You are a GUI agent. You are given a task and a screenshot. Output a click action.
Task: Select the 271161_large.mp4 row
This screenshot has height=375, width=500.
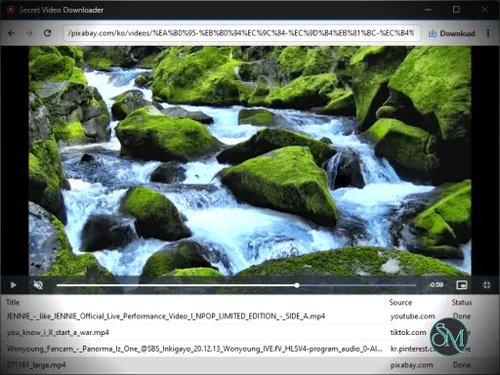(250, 365)
